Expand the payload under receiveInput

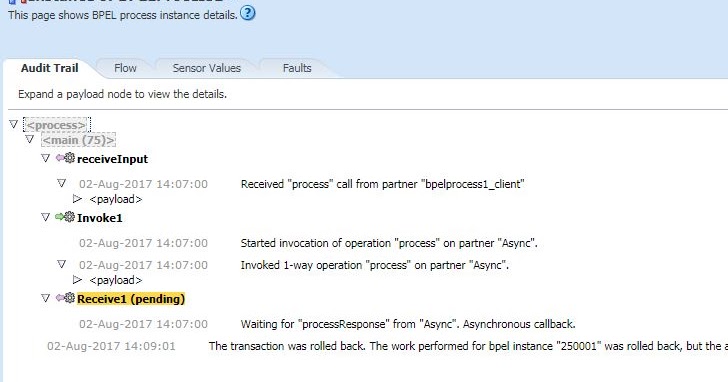coord(77,199)
